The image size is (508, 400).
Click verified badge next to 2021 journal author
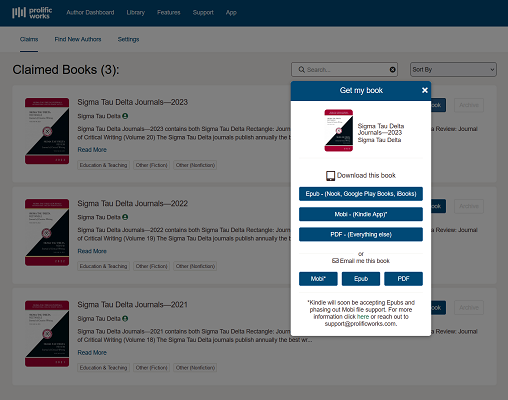pyautogui.click(x=125, y=318)
